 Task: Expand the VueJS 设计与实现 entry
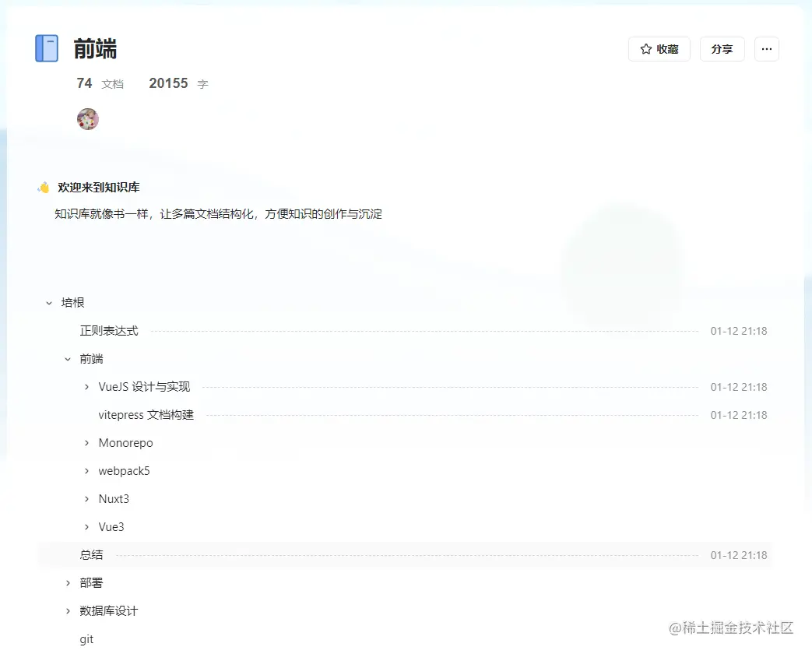[x=86, y=387]
